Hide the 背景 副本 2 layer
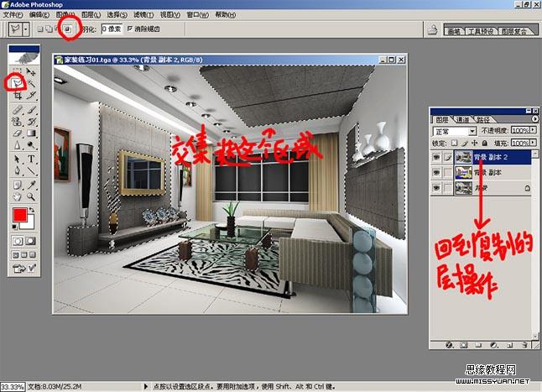 [x=435, y=157]
